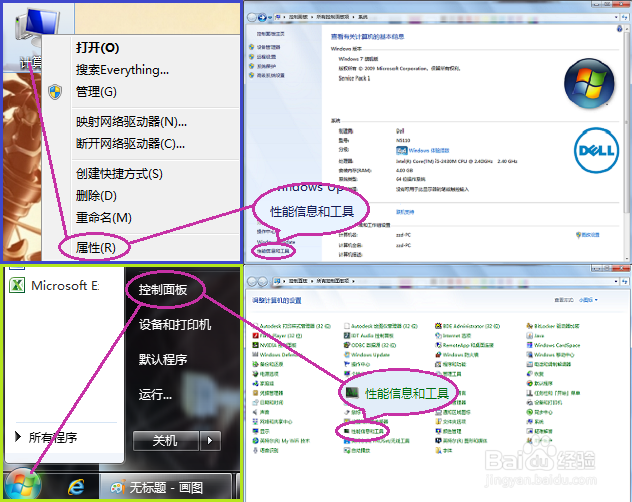Open Flash Player (32位) in Control Panel
632x502 pixels.
tap(277, 335)
